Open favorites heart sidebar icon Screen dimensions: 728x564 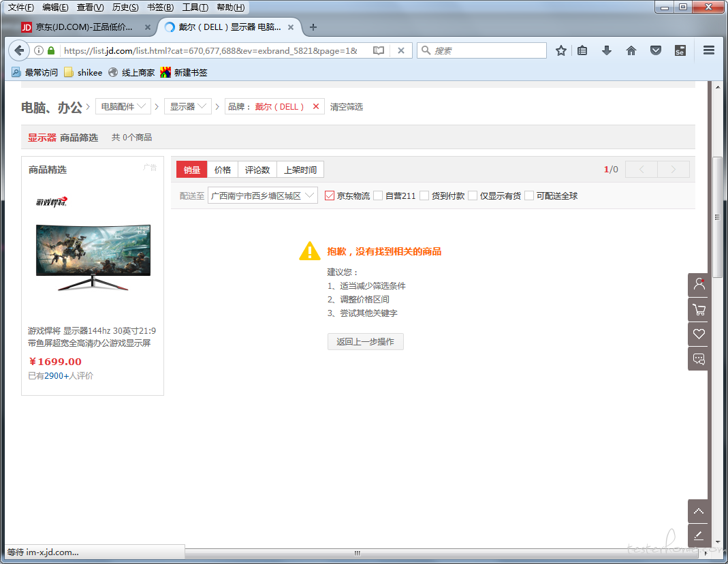pyautogui.click(x=698, y=334)
